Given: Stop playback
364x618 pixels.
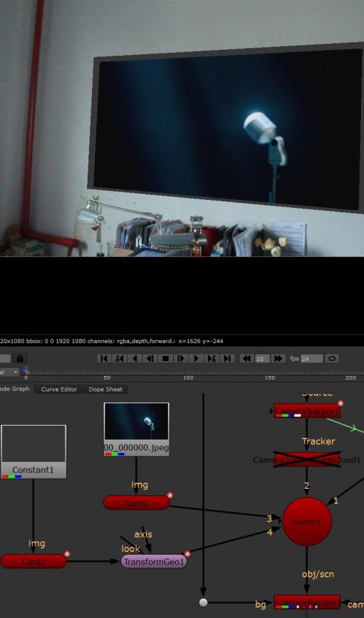Looking at the screenshot, I should 166,358.
